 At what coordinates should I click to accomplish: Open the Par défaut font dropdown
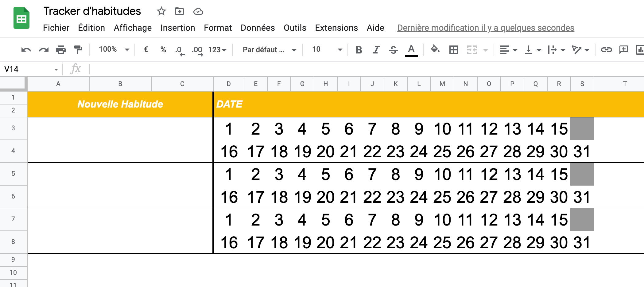pyautogui.click(x=269, y=50)
